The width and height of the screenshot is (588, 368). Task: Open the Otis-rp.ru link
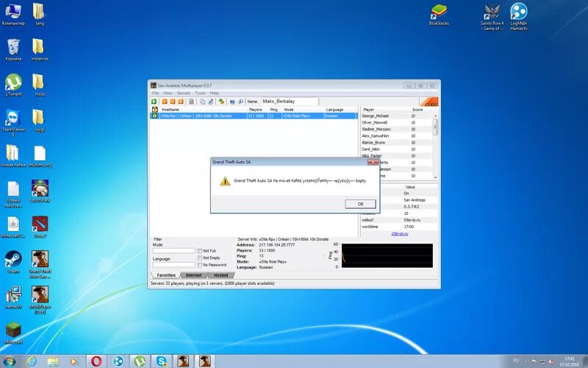[400, 233]
